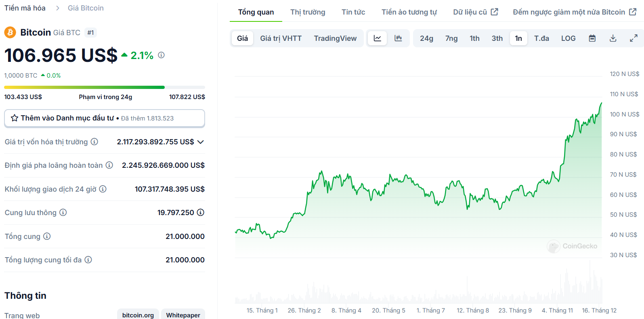Screen dimensions: 644x319
Task: Show info for Định giá pha loãng hoàn toàn
Action: tap(109, 165)
